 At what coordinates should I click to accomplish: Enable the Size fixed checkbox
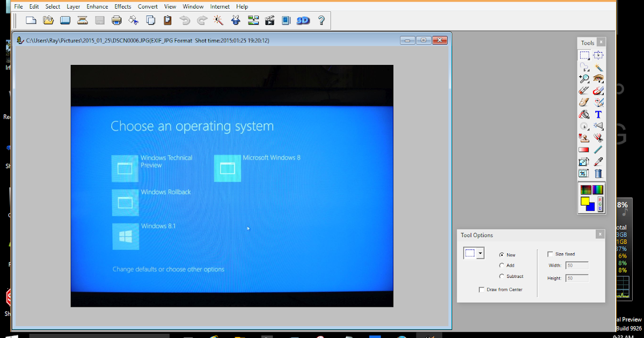coord(550,254)
